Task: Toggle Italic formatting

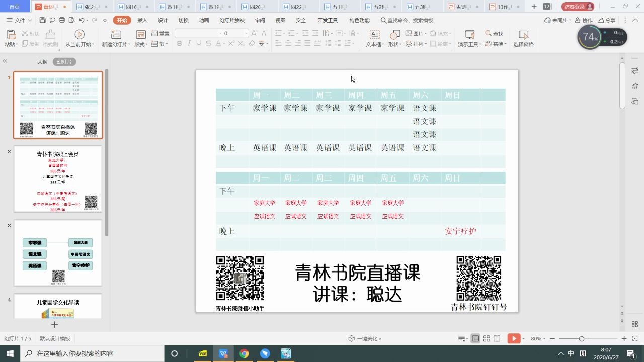Action: [189, 44]
